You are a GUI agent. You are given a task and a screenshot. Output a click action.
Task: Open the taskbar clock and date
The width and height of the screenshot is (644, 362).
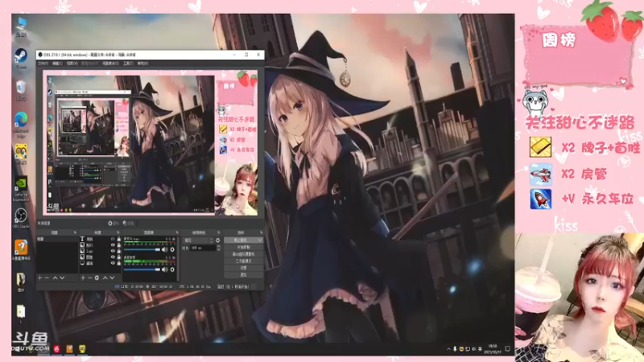coord(493,349)
